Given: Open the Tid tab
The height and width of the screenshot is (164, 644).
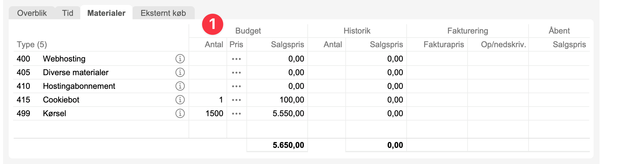Looking at the screenshot, I should pyautogui.click(x=68, y=13).
